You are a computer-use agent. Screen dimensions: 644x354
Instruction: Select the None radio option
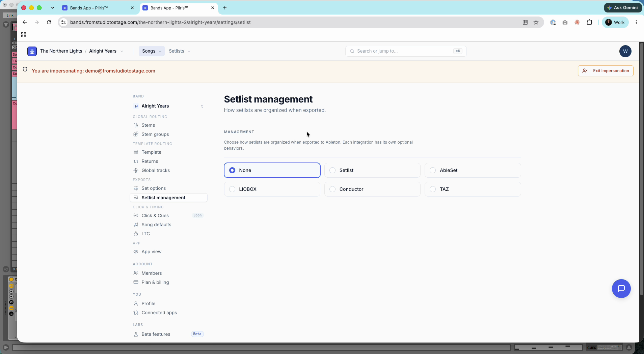(x=272, y=170)
